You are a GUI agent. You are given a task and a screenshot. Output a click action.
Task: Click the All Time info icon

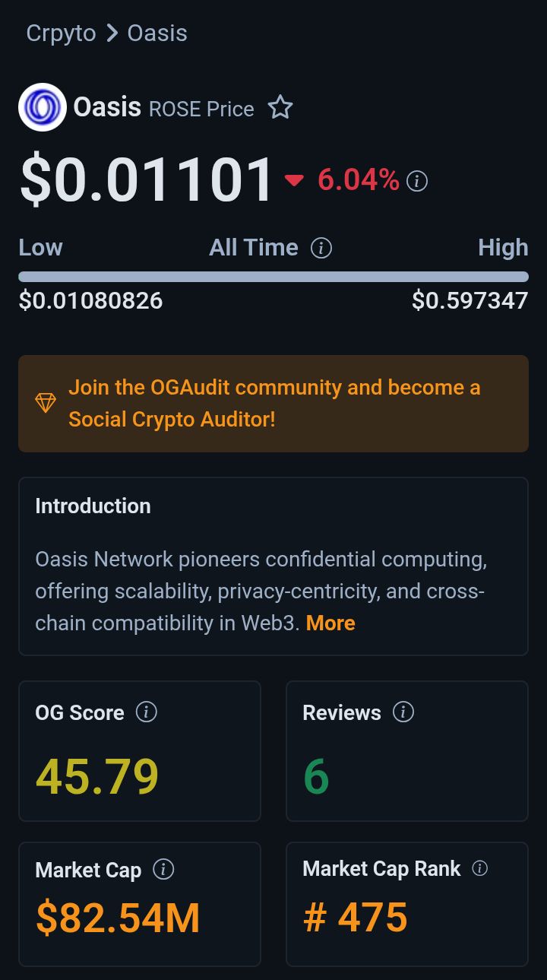(x=321, y=248)
